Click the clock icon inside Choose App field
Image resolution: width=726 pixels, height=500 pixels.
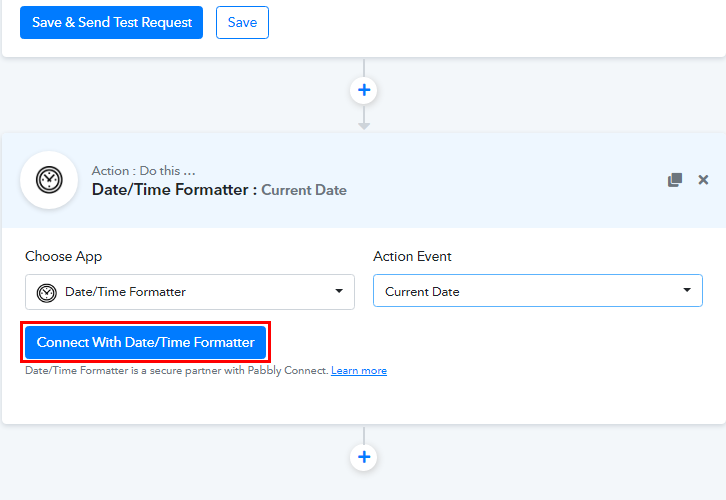47,293
